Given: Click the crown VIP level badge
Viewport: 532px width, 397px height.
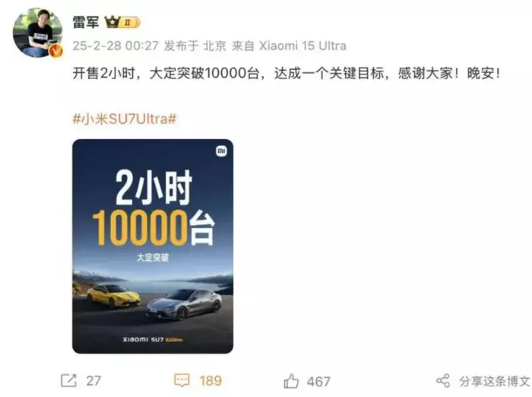Looking at the screenshot, I should pyautogui.click(x=122, y=22).
